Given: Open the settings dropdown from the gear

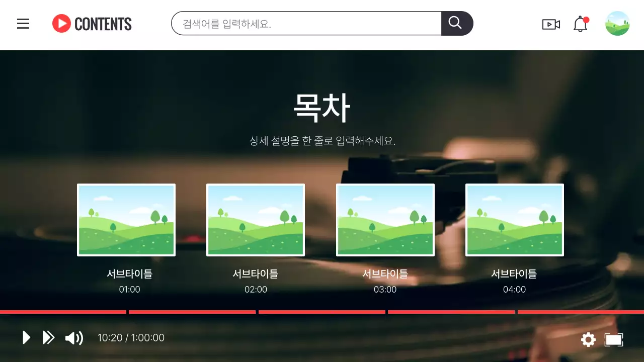Looking at the screenshot, I should pyautogui.click(x=588, y=339).
